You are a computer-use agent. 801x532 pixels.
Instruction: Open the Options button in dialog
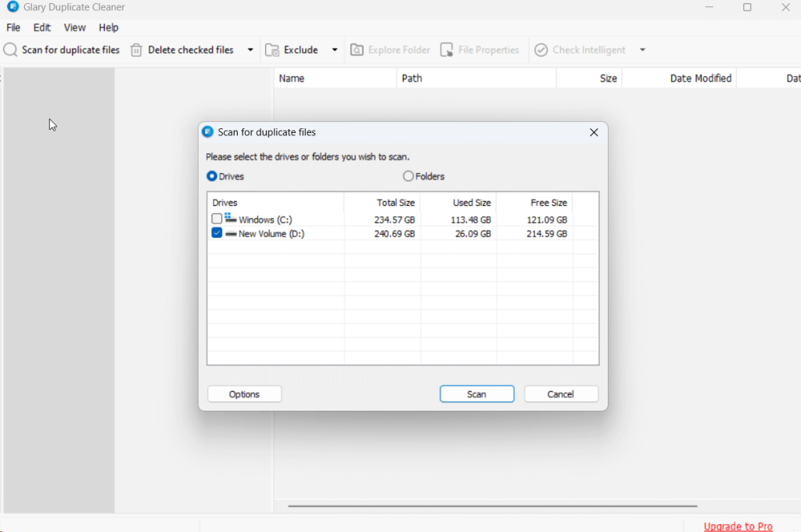tap(244, 394)
